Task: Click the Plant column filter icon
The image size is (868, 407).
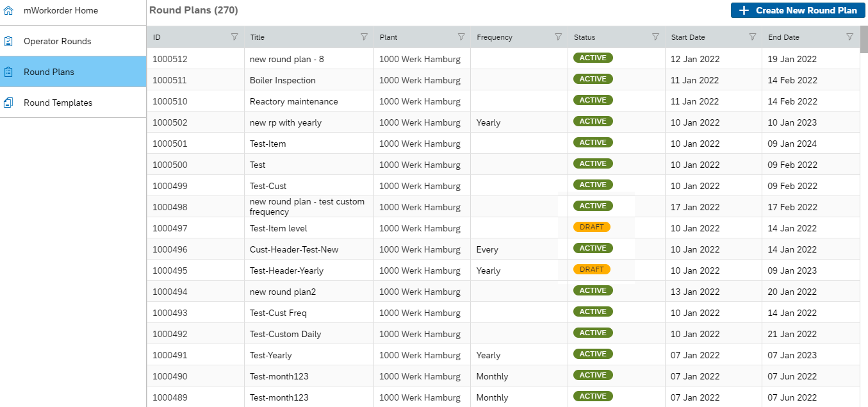Action: pos(461,37)
